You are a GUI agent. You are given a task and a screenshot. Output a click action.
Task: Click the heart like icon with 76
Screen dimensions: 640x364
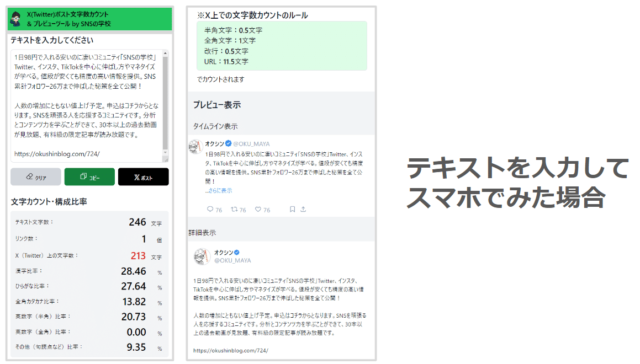pos(258,209)
